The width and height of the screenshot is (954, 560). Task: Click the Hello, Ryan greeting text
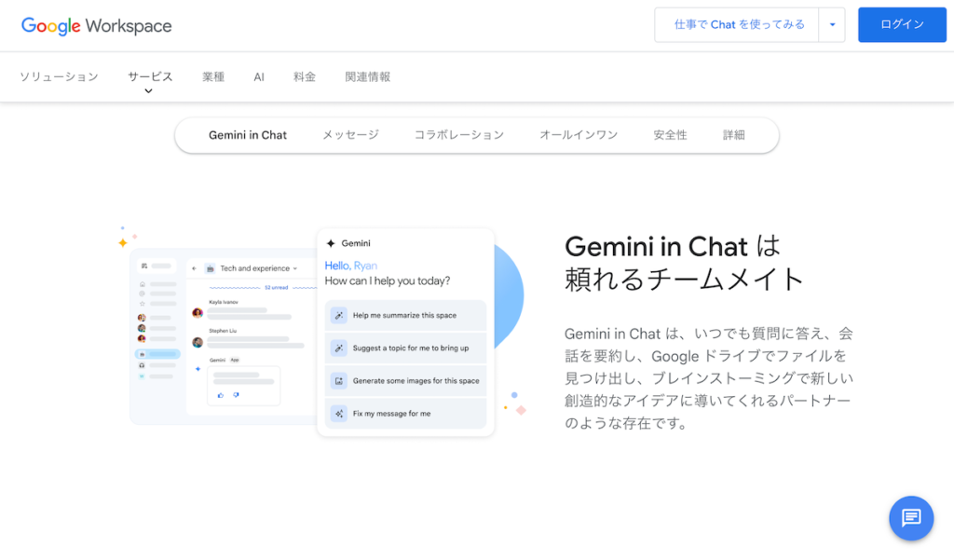(351, 266)
